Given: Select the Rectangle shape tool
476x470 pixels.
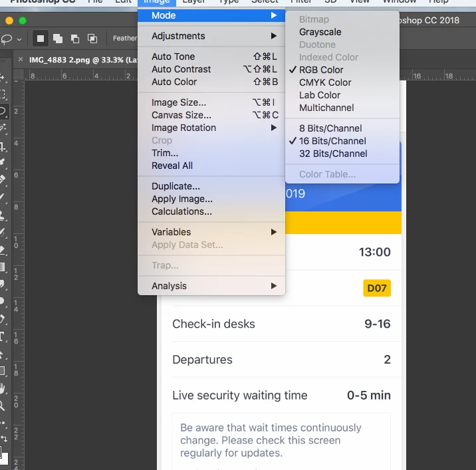Looking at the screenshot, I should [x=3, y=371].
